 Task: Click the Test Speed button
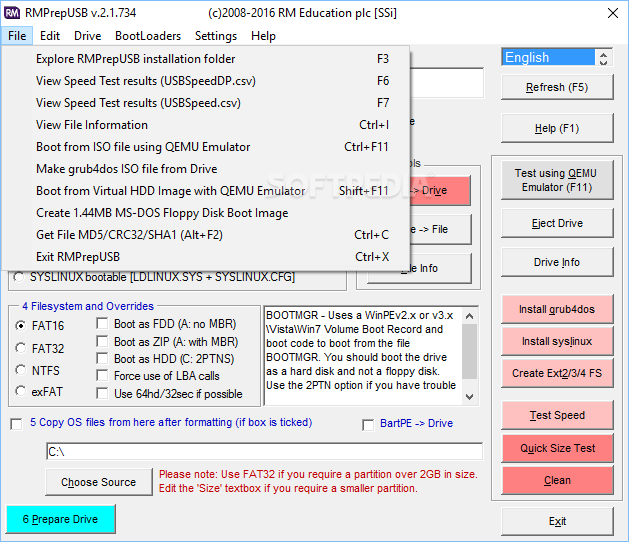tap(557, 415)
